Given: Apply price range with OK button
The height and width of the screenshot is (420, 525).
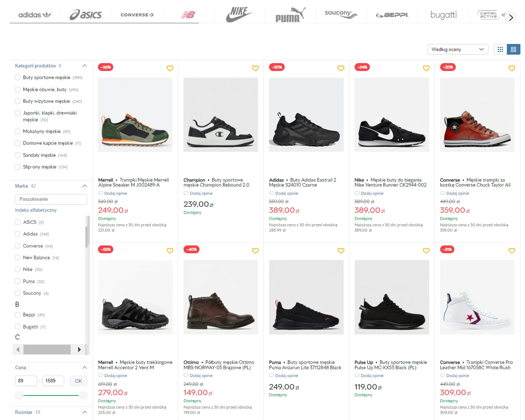Looking at the screenshot, I should click(78, 381).
